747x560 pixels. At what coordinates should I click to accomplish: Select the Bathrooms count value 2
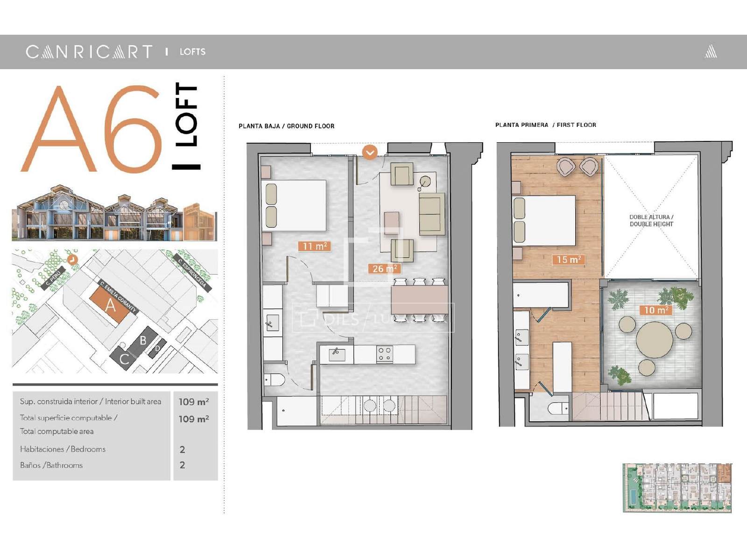click(182, 465)
